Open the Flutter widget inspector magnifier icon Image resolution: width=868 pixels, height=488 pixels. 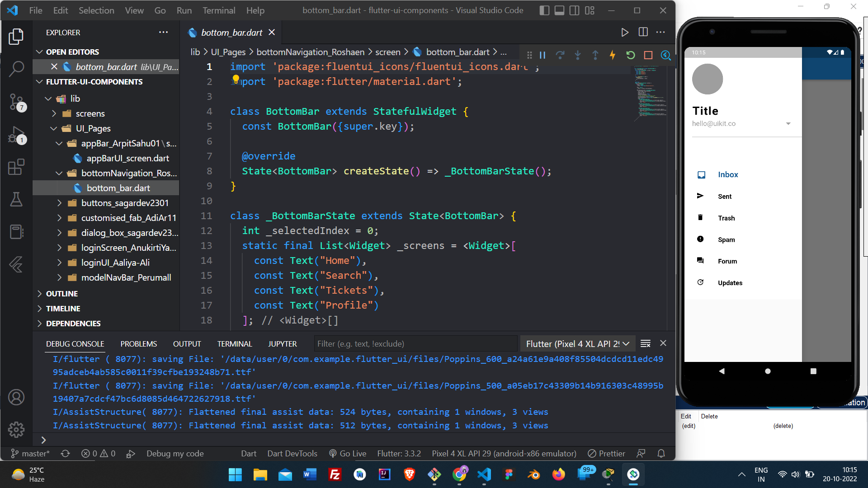pos(665,55)
